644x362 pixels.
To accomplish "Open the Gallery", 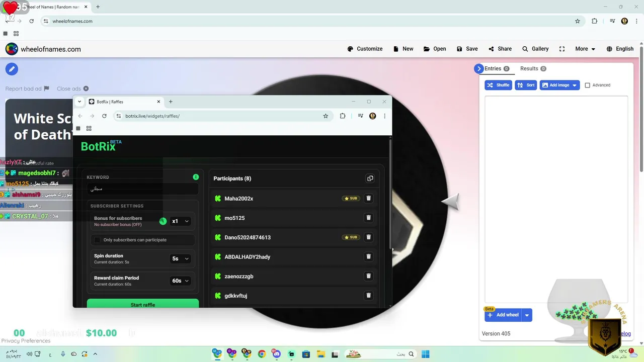I will pos(535,49).
